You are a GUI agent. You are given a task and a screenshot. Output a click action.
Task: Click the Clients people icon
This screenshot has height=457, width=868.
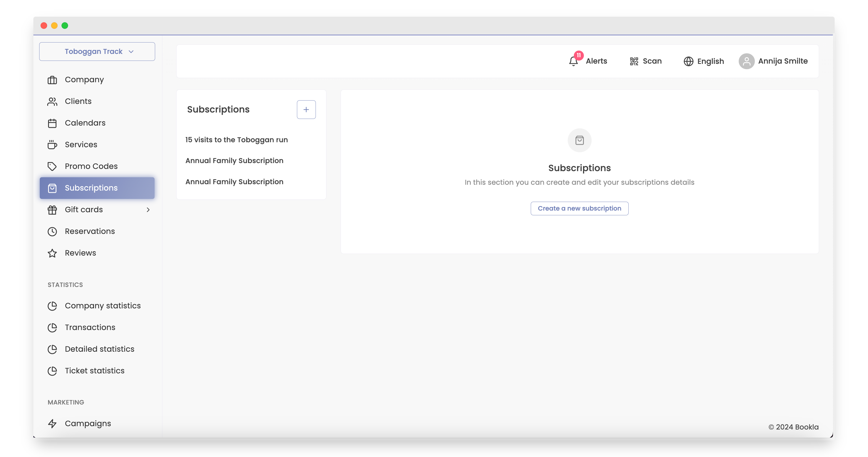pos(52,101)
